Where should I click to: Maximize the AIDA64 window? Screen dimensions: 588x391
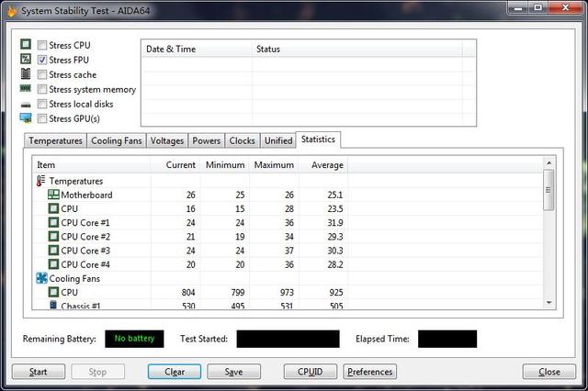[x=538, y=8]
